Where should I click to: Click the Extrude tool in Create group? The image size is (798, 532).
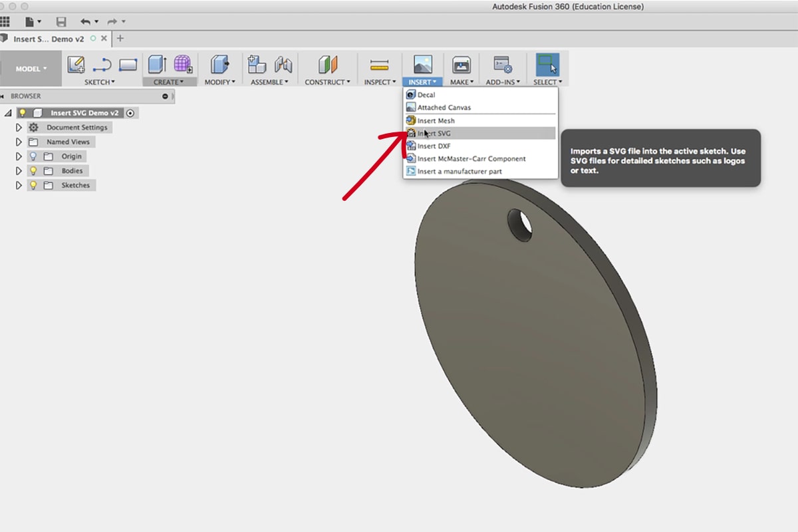tap(157, 65)
